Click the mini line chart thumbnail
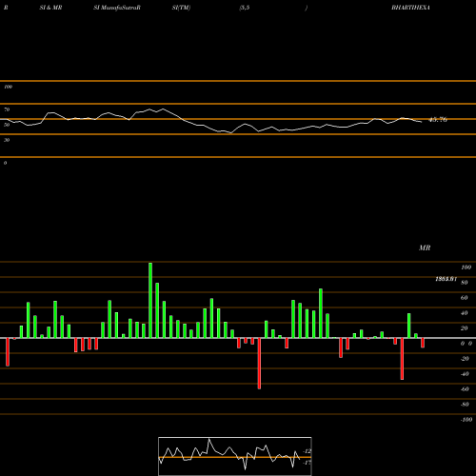 tap(235, 456)
